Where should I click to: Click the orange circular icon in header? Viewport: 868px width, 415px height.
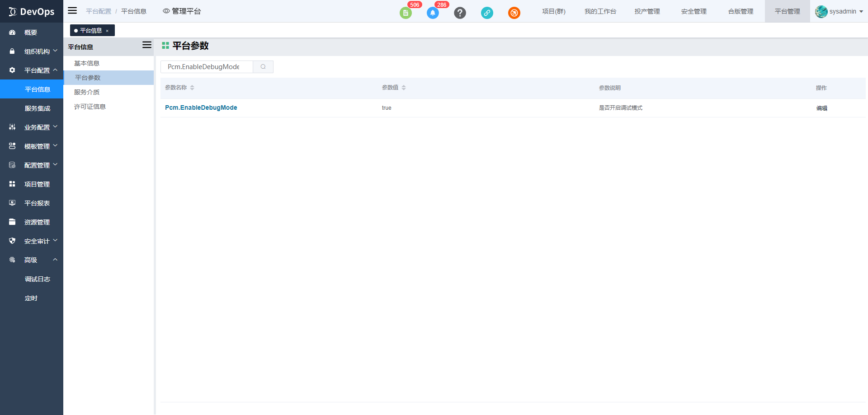pos(514,13)
